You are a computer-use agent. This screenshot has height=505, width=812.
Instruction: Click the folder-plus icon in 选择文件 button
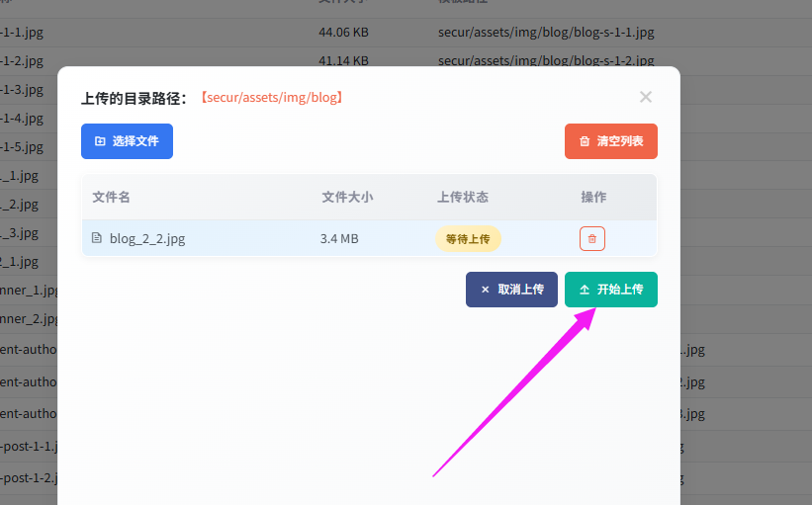coord(100,141)
